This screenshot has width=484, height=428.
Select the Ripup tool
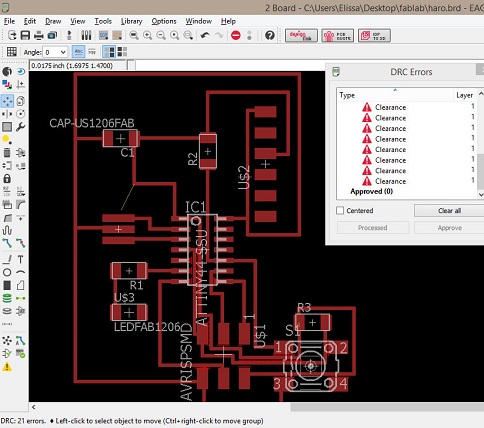(20, 244)
